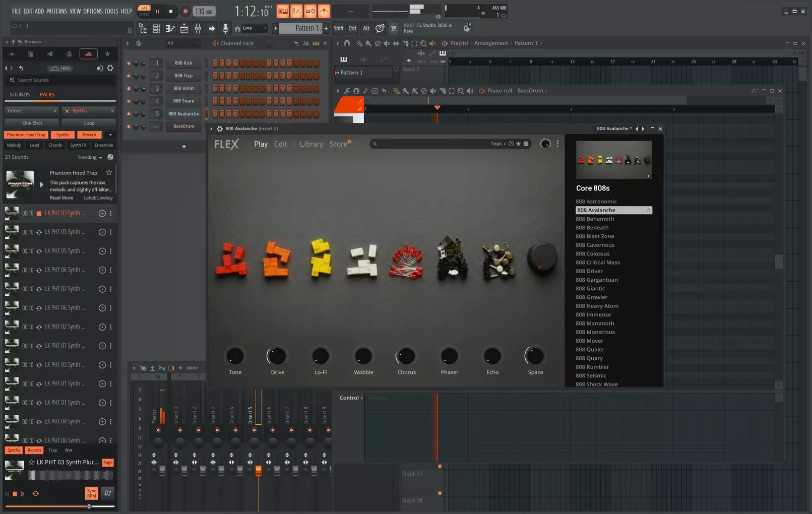Adjust the FLEX Drive knob

(277, 356)
